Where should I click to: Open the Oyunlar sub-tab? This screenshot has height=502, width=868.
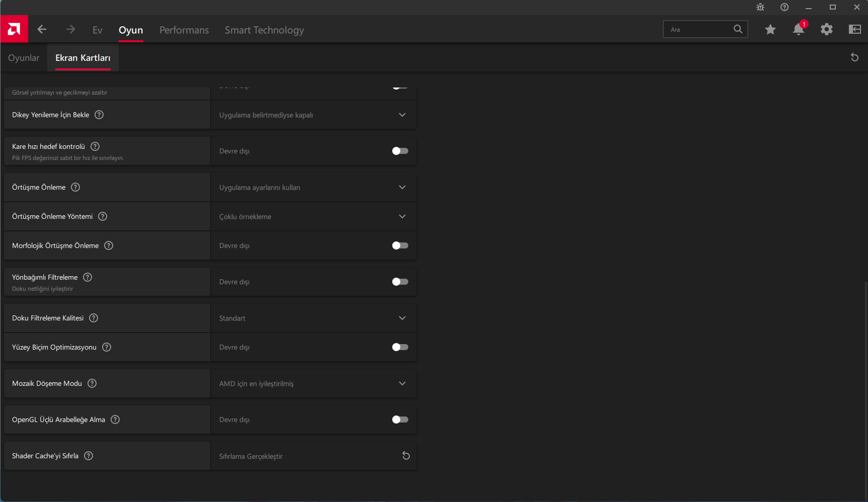pyautogui.click(x=24, y=58)
